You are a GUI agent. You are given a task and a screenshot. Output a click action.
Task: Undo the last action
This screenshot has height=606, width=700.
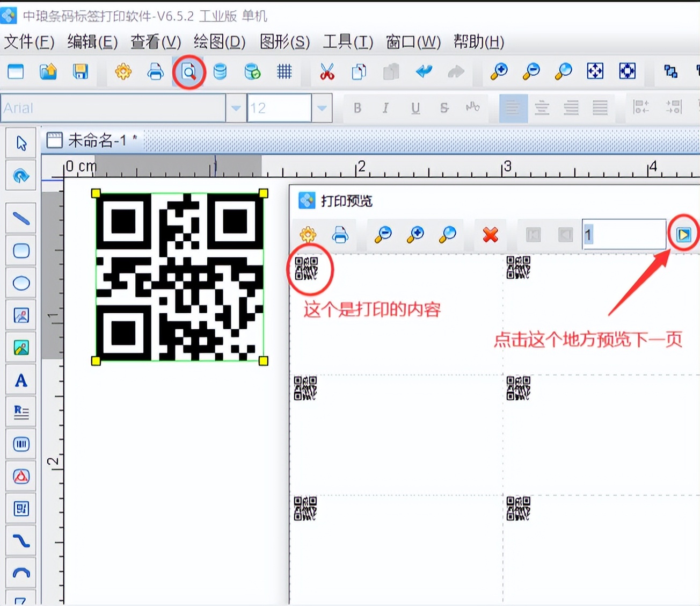coord(424,71)
